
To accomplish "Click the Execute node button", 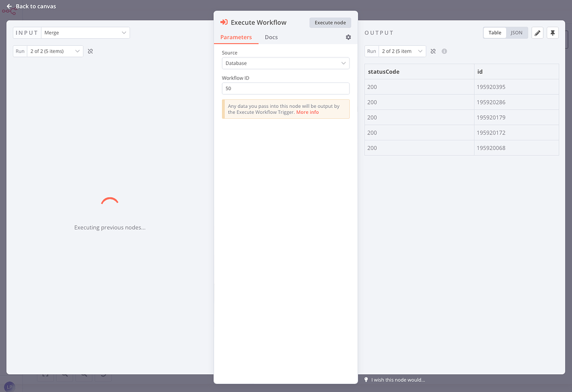I will pos(330,22).
